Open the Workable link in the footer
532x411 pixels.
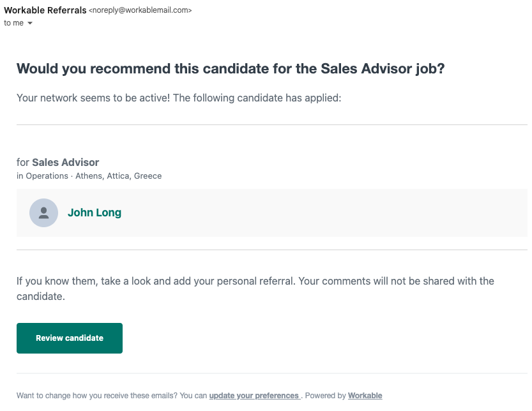(365, 396)
